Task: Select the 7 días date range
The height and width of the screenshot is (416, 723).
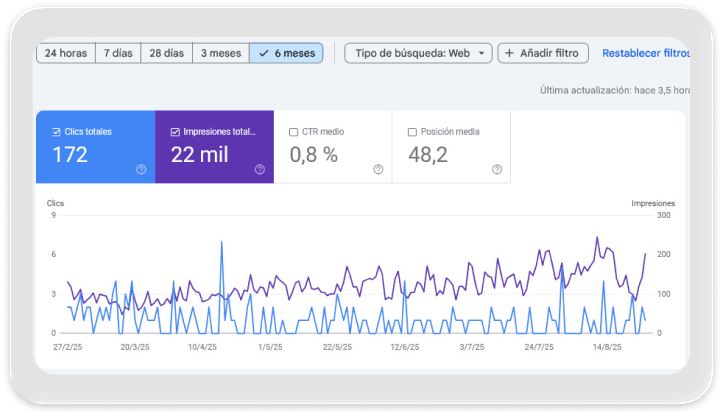Action: 118,53
